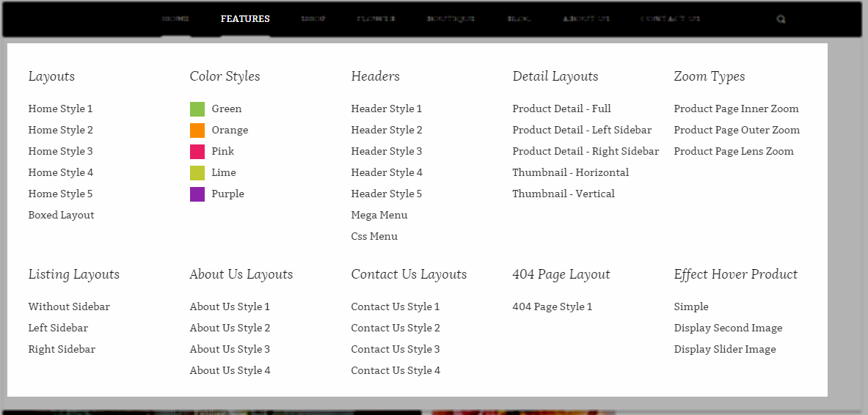
Task: Click the Color Styles heading
Action: (225, 76)
